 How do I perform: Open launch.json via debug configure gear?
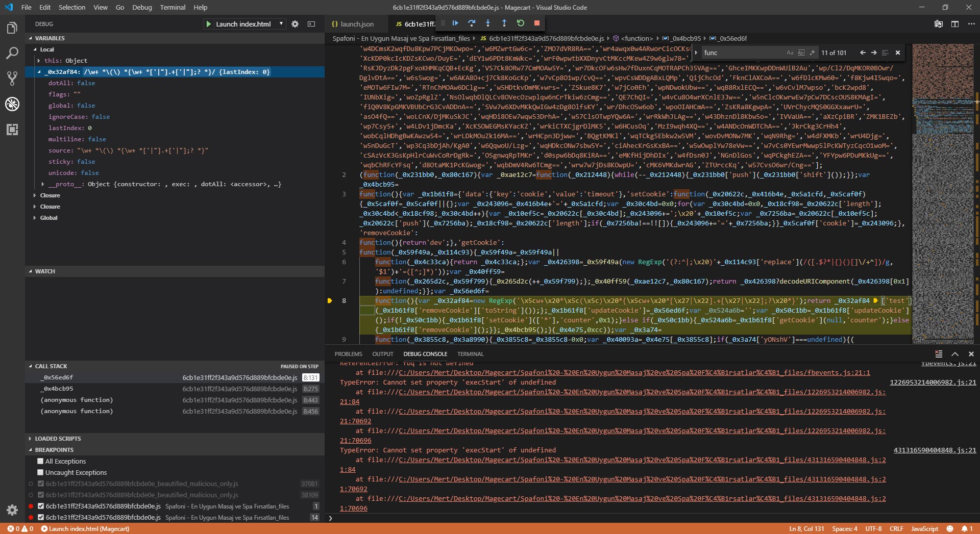295,24
